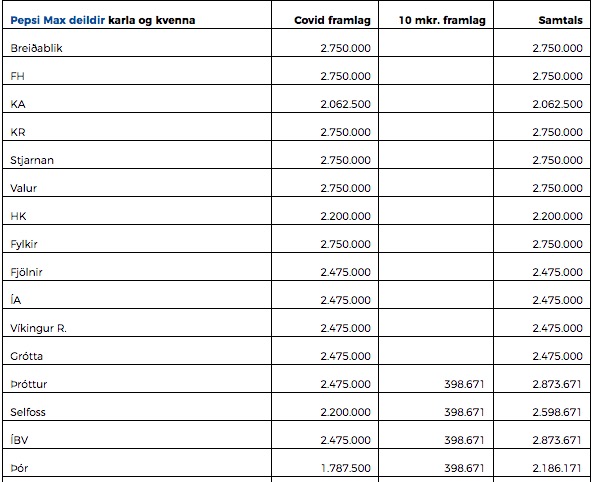Click the Valur team name

[23, 188]
